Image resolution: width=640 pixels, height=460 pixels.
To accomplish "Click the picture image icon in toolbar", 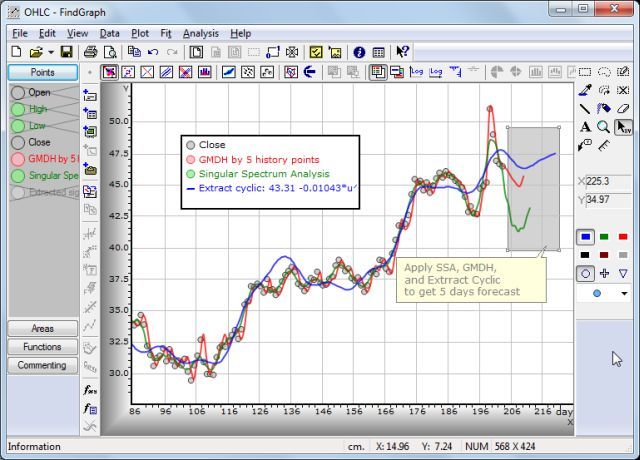I will click(335, 52).
